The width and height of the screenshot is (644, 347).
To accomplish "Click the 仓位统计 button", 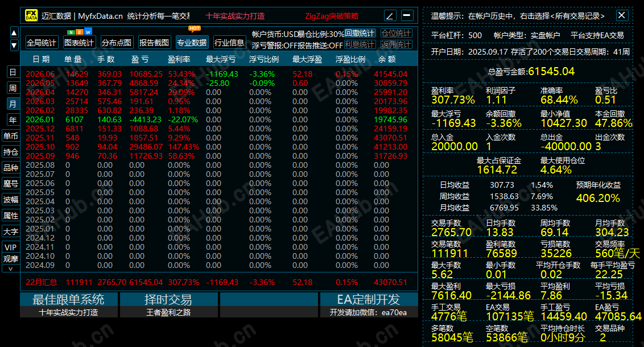I will click(397, 33).
